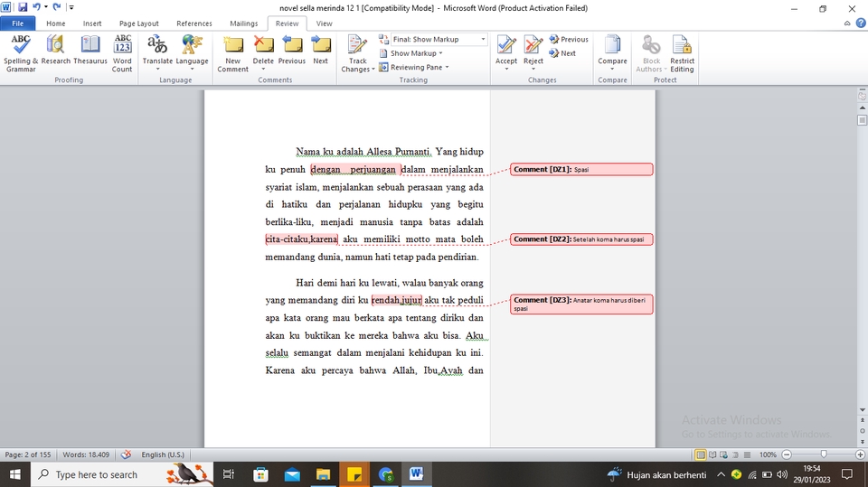
Task: Check proofing errors status icon
Action: coord(127,454)
